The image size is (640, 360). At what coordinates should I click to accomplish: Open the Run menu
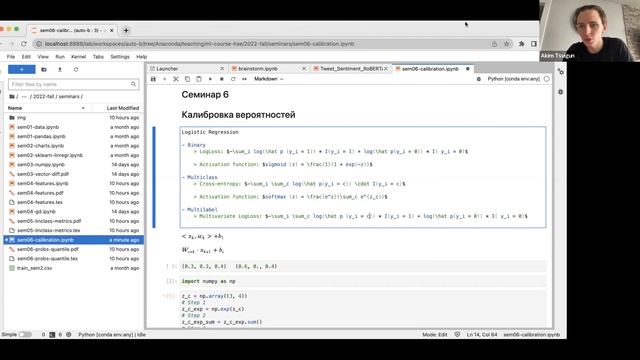(60, 57)
